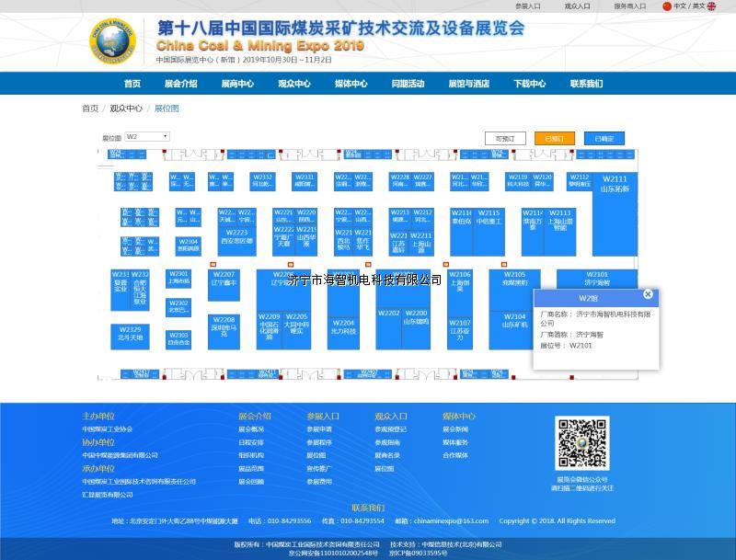
Task: Click the Chinese flag icon
Action: [x=667, y=6]
